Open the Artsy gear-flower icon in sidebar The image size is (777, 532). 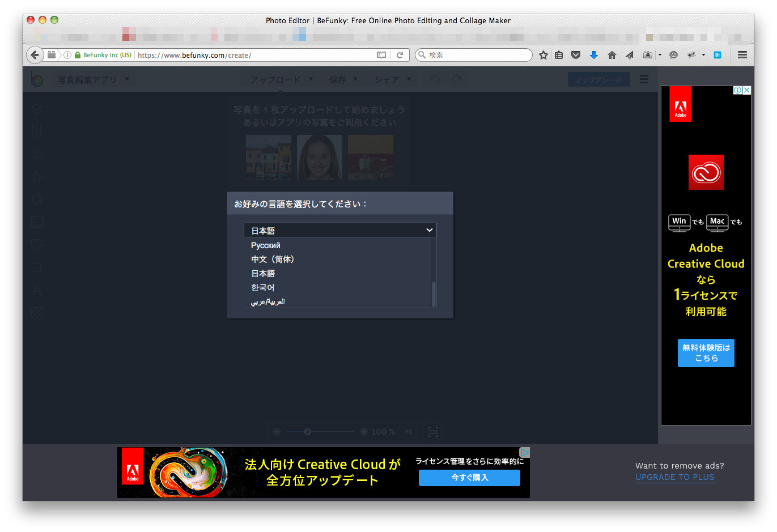37,199
